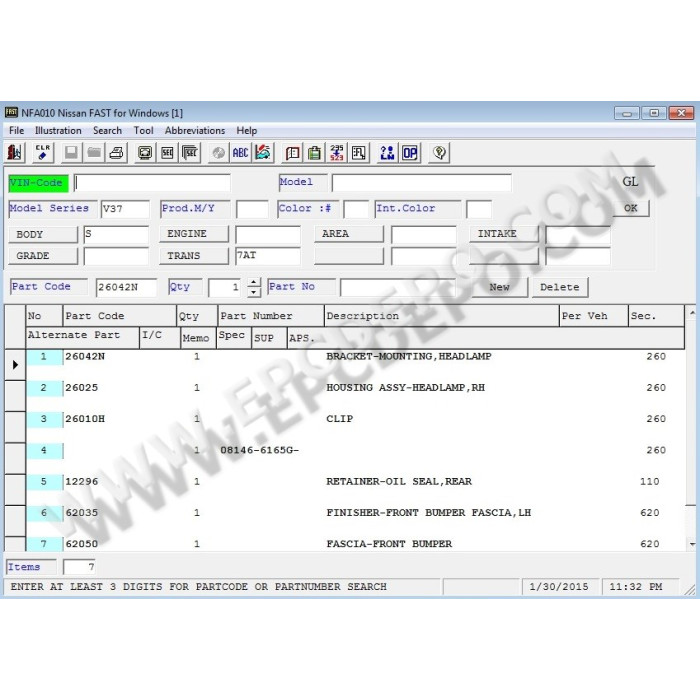
Task: Click the single SEC section icon
Action: (x=167, y=153)
